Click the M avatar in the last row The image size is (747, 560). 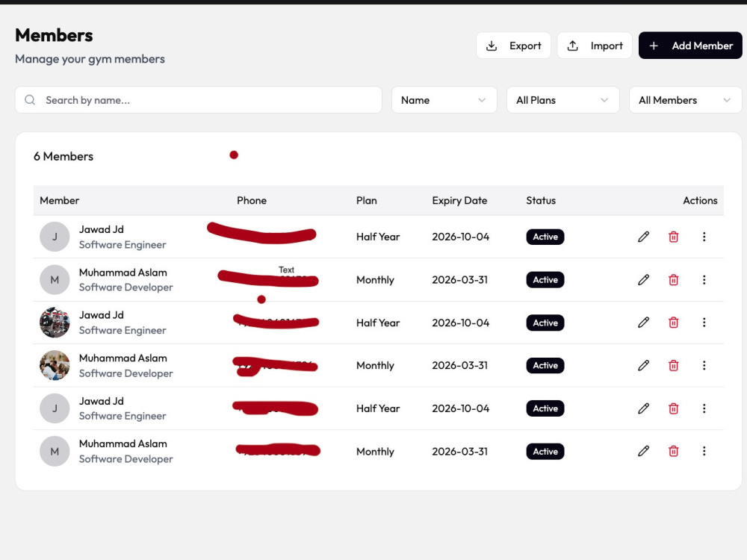click(55, 451)
